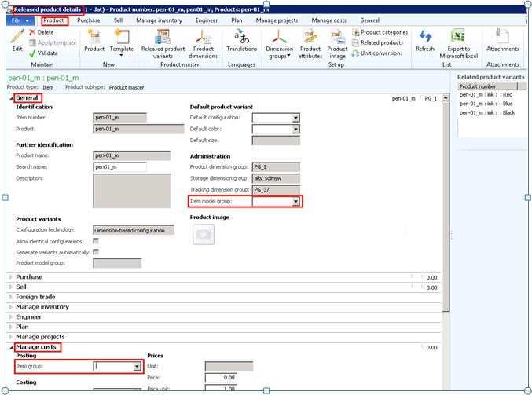Switch to the Sell ribbon tab
Screen dimensions: 532x395
(x=118, y=20)
